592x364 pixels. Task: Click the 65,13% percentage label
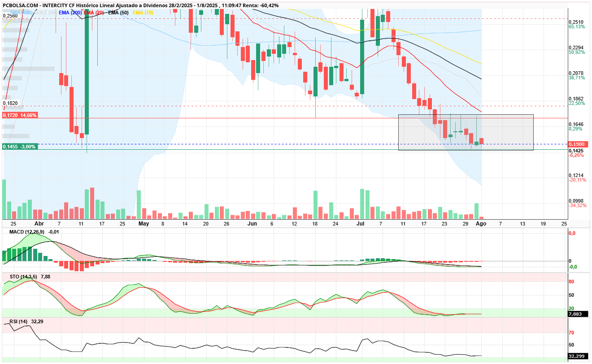577,27
